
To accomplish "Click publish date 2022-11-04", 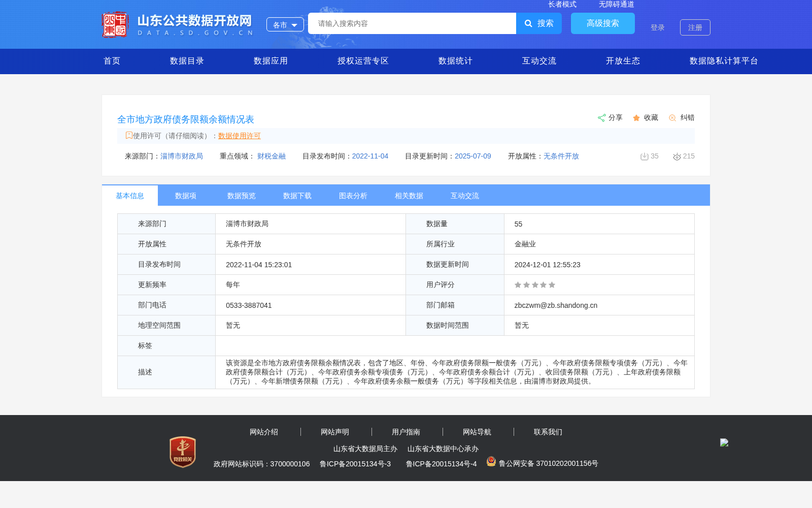I will pyautogui.click(x=370, y=156).
